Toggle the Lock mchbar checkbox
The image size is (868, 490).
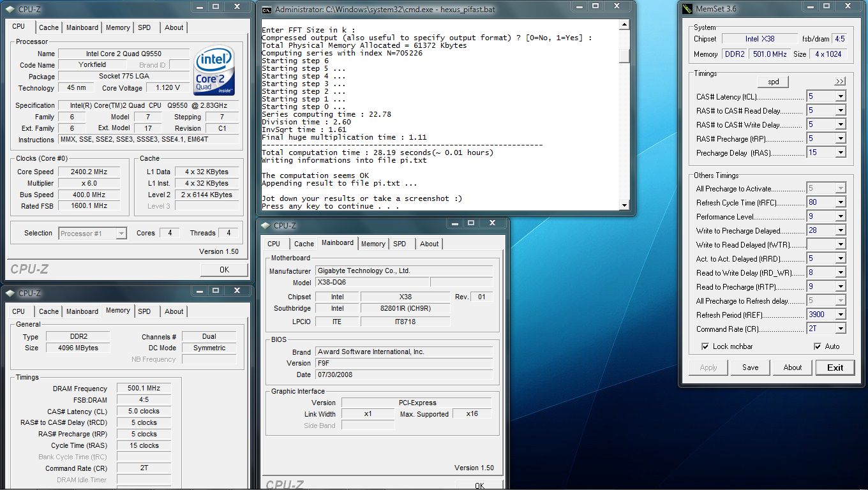pyautogui.click(x=705, y=346)
